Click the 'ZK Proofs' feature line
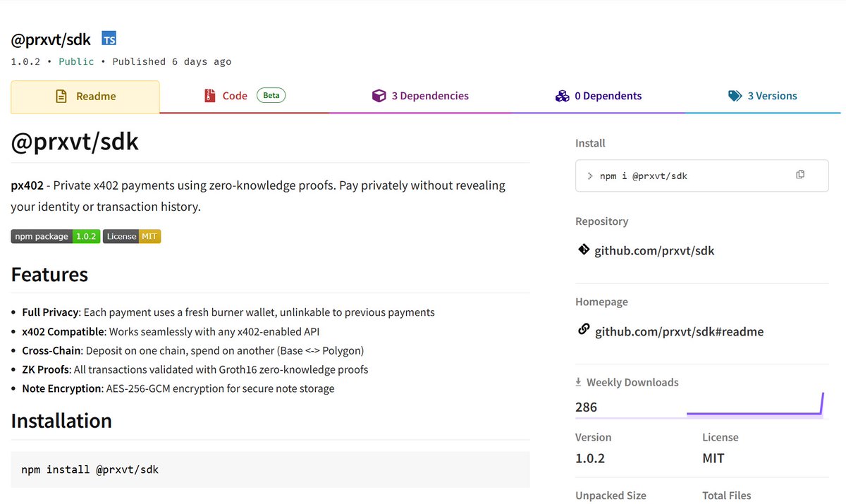The image size is (846, 504). [195, 369]
